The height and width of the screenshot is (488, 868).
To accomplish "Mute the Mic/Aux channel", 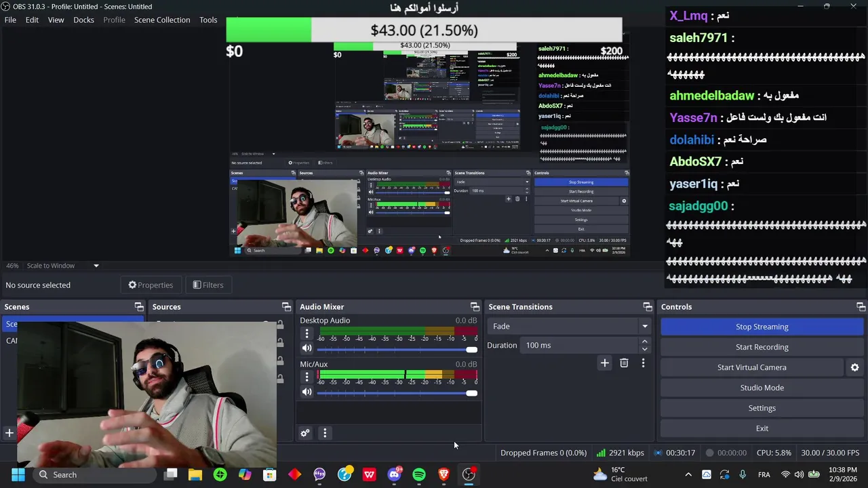I will 307,392.
